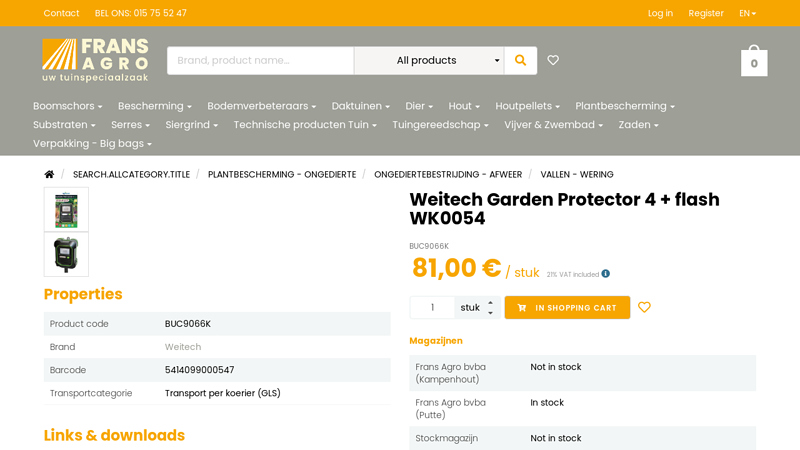Screen dimensions: 800x450
Task: Click the VAT info circle icon
Action: [x=606, y=273]
